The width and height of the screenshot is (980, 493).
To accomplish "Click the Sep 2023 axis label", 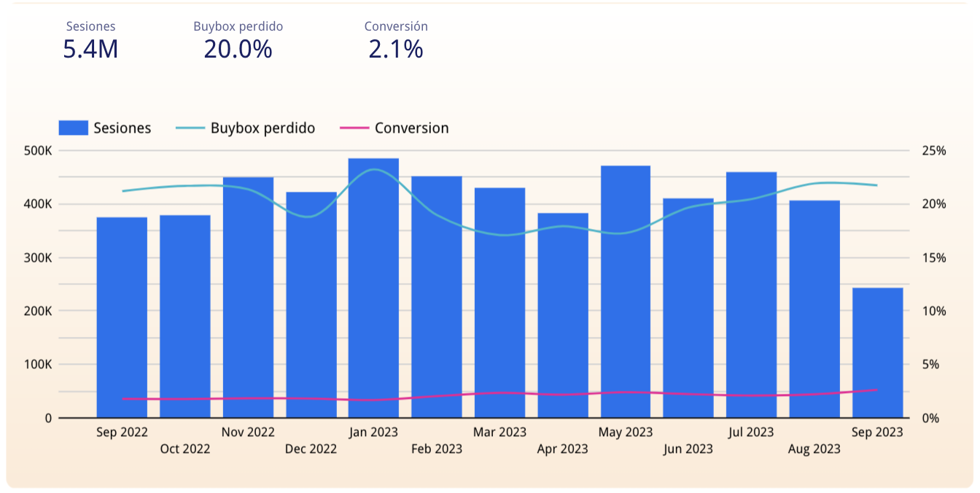I will tap(877, 432).
